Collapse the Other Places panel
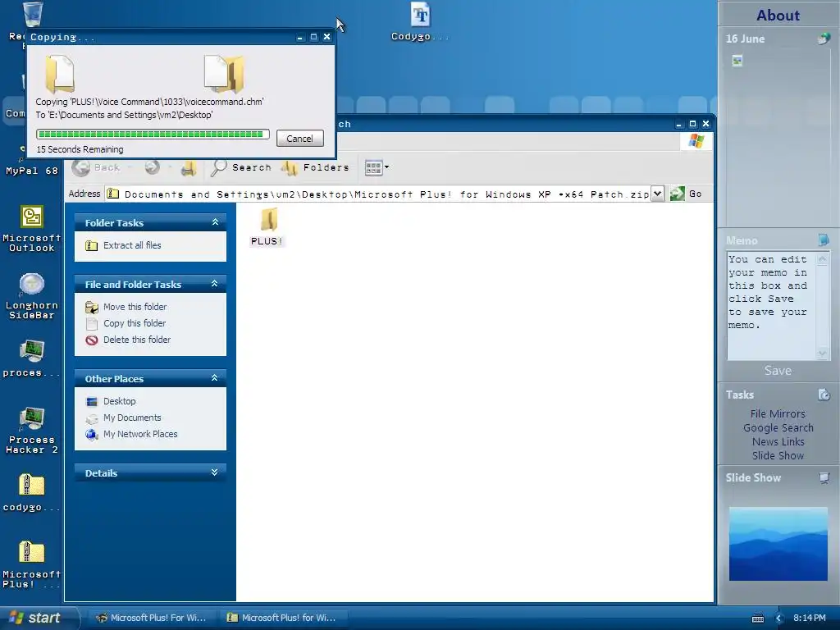 pyautogui.click(x=215, y=378)
